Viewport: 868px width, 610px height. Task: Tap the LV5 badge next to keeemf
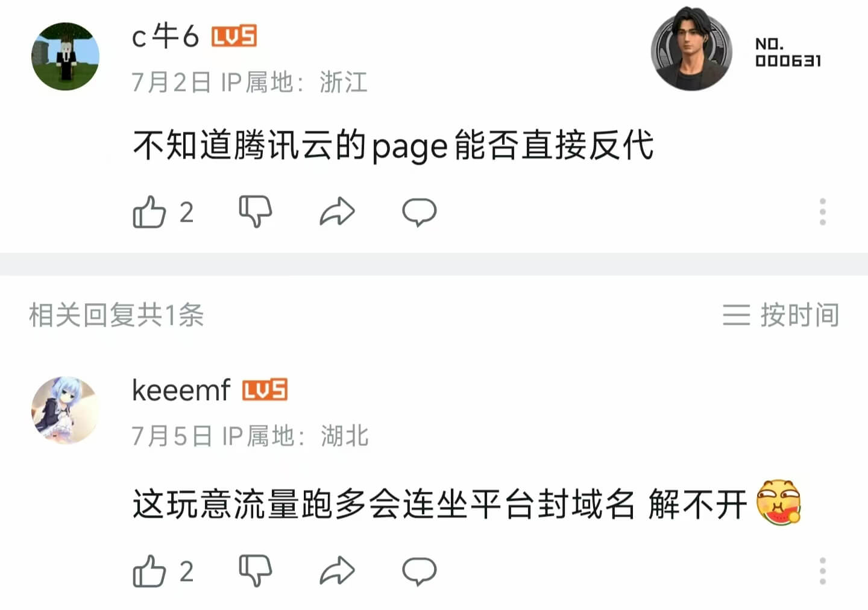[265, 390]
